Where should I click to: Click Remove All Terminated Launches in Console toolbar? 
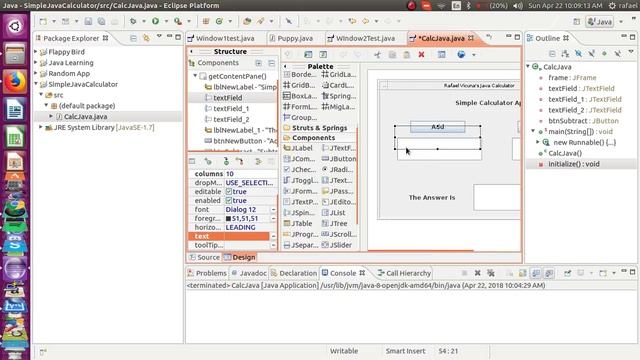pyautogui.click(x=491, y=273)
